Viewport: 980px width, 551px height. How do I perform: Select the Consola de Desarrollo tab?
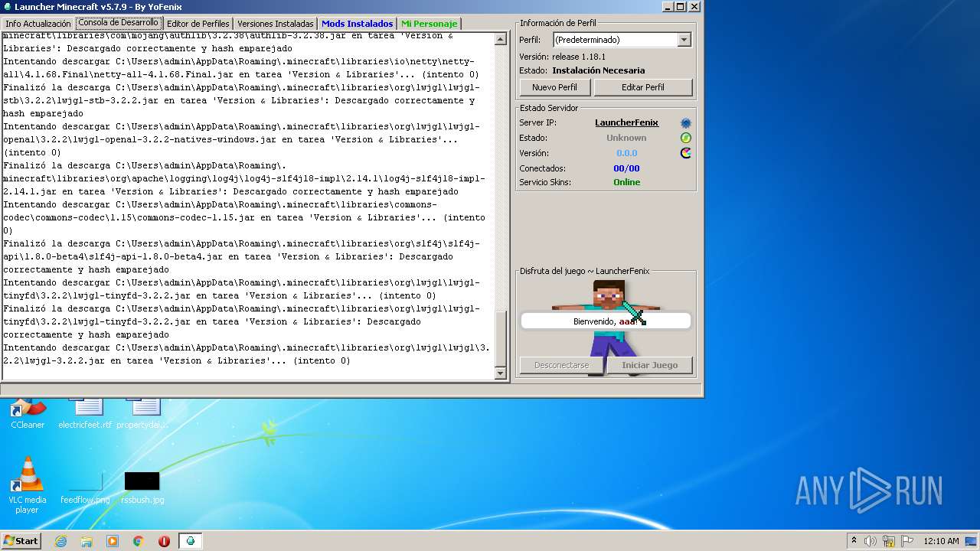[x=118, y=23]
